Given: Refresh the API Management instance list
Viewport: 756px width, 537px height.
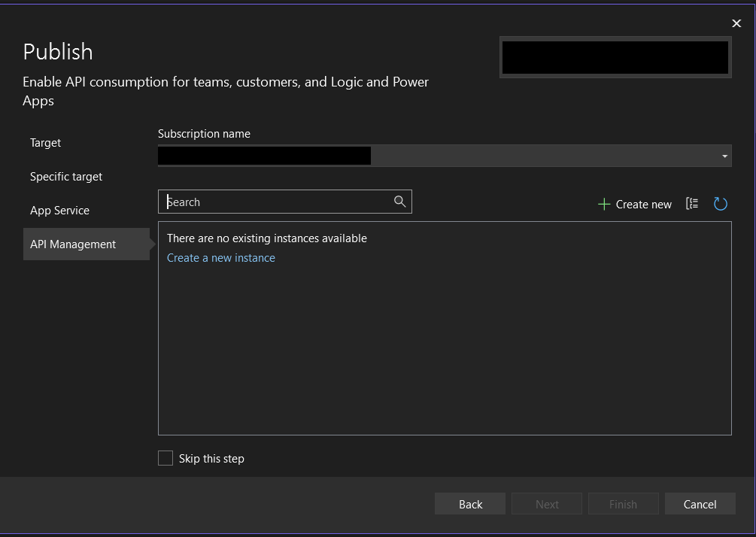Looking at the screenshot, I should pos(720,203).
